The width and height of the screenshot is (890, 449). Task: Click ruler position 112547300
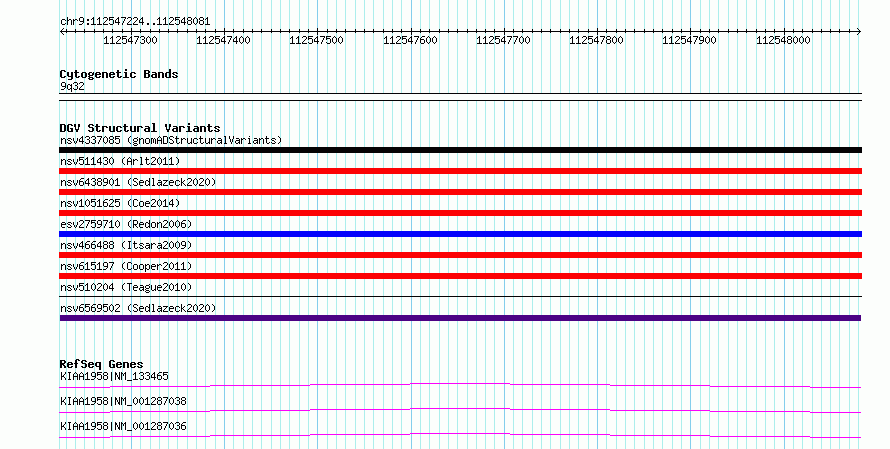click(131, 40)
